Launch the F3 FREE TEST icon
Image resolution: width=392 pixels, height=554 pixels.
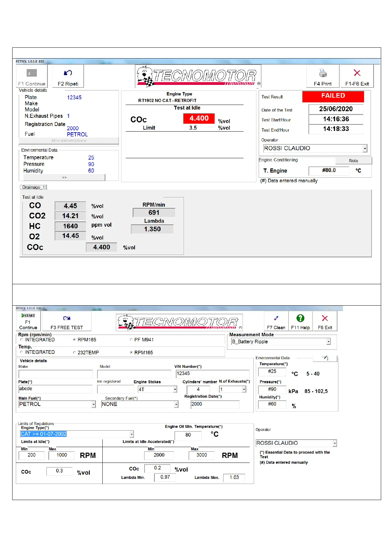click(67, 318)
